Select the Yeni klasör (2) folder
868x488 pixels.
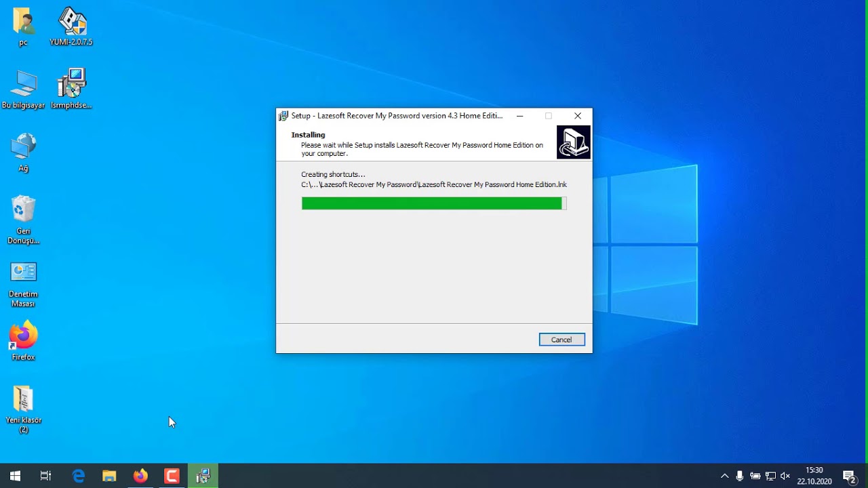click(x=23, y=409)
